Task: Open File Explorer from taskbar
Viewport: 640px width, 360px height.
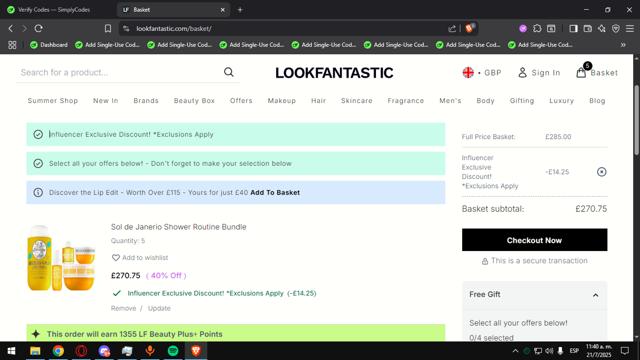Action: click(35, 351)
